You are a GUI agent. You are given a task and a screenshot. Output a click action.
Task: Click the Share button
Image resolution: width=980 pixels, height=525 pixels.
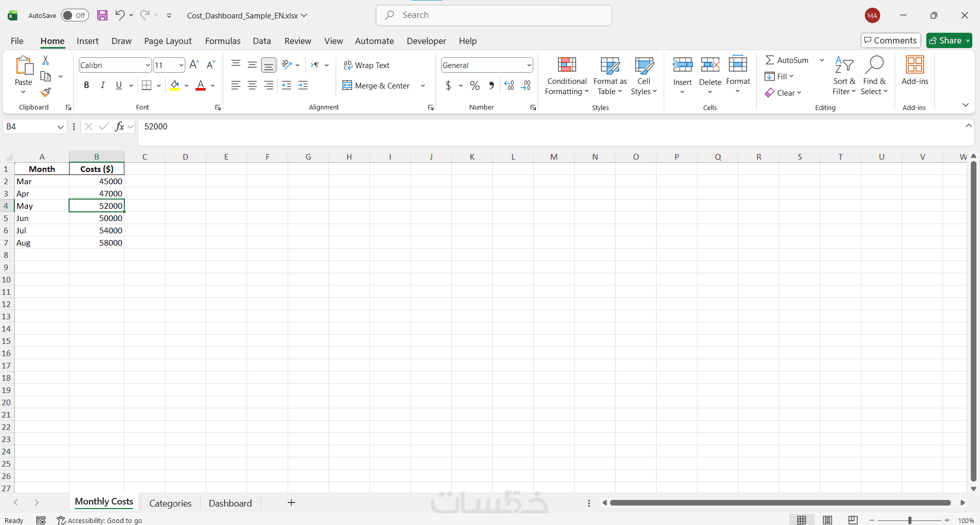click(949, 40)
